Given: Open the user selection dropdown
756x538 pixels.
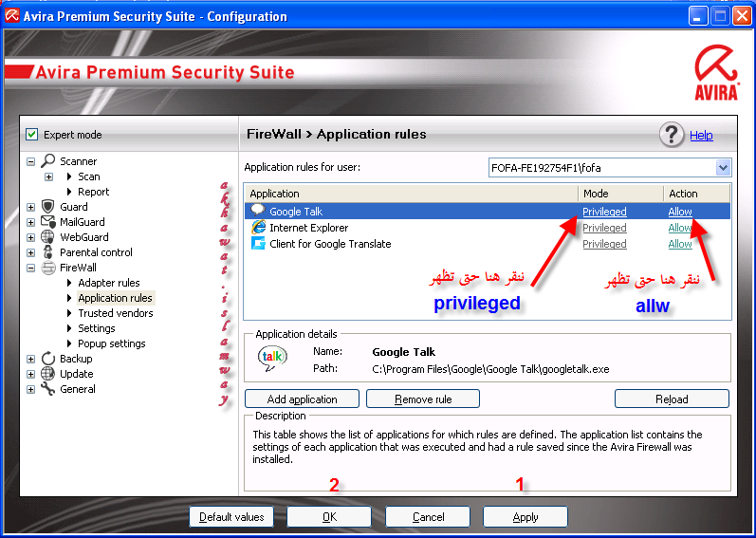Looking at the screenshot, I should click(722, 168).
